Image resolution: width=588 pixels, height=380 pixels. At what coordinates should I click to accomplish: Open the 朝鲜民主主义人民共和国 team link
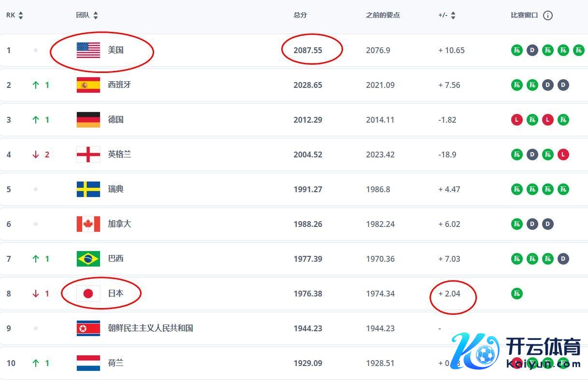coord(150,328)
